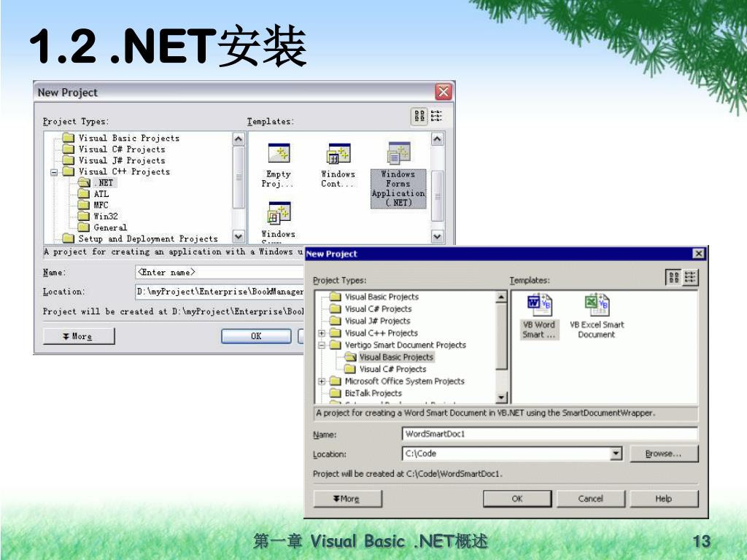Switch to large icons view in back dialog
Image resolution: width=747 pixels, height=560 pixels.
click(x=419, y=116)
